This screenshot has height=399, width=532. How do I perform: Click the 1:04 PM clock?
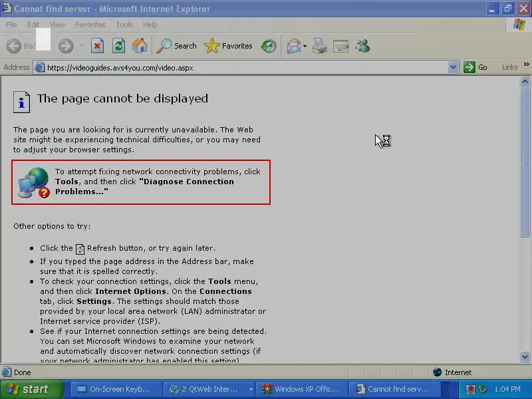(x=507, y=389)
